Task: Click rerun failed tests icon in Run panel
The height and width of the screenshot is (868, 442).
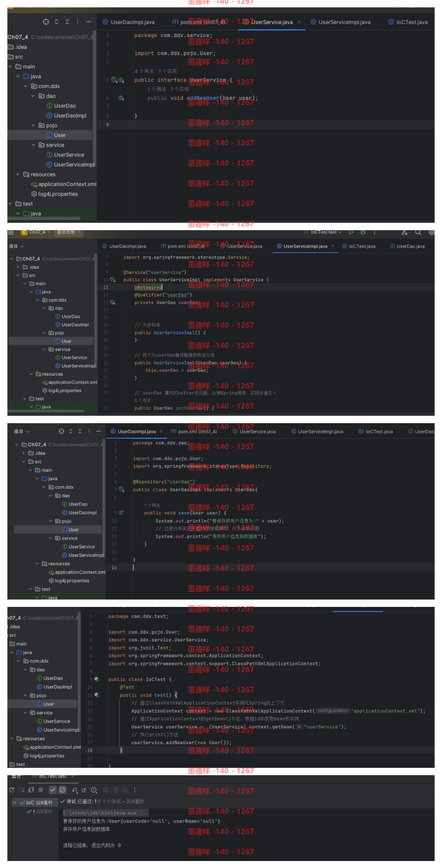Action: point(22,790)
